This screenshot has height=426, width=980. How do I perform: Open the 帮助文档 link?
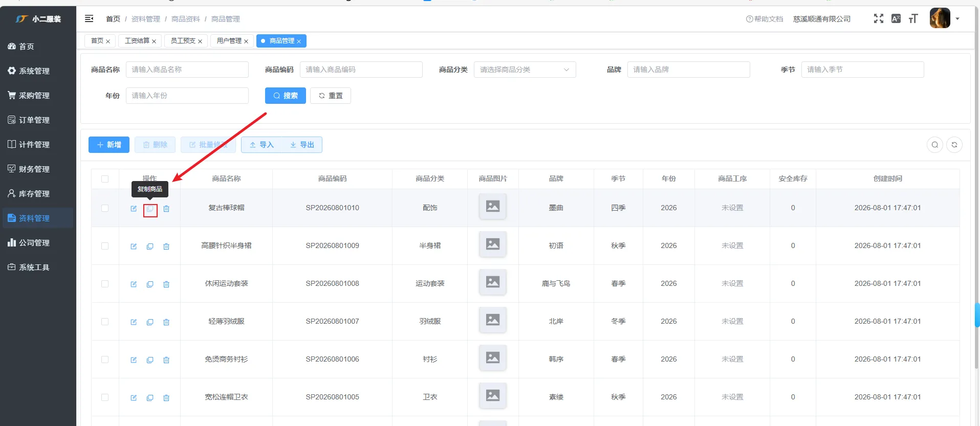tap(765, 19)
